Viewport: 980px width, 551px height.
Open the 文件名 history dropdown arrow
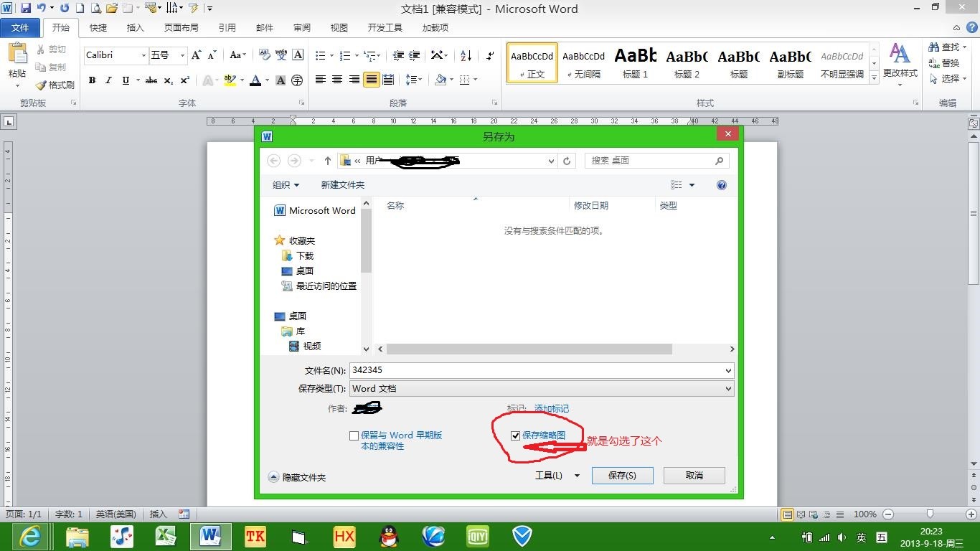point(728,371)
